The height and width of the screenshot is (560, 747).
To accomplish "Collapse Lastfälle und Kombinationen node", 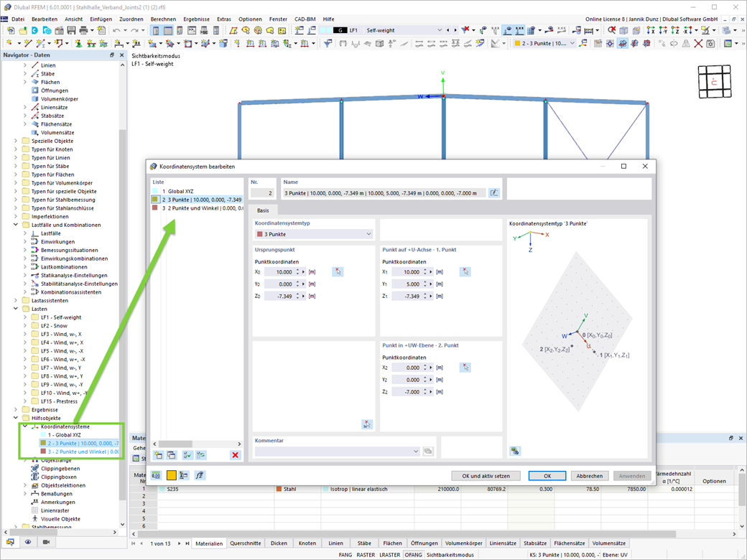I will (16, 225).
